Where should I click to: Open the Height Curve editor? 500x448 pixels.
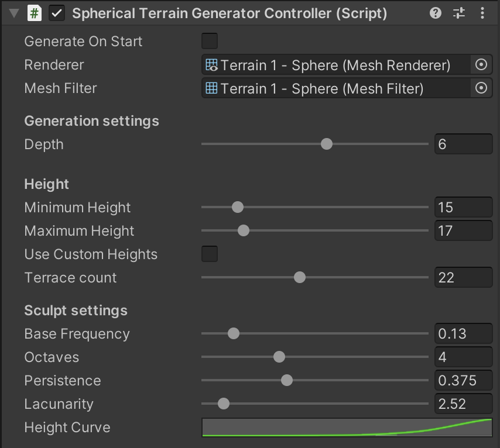[347, 428]
